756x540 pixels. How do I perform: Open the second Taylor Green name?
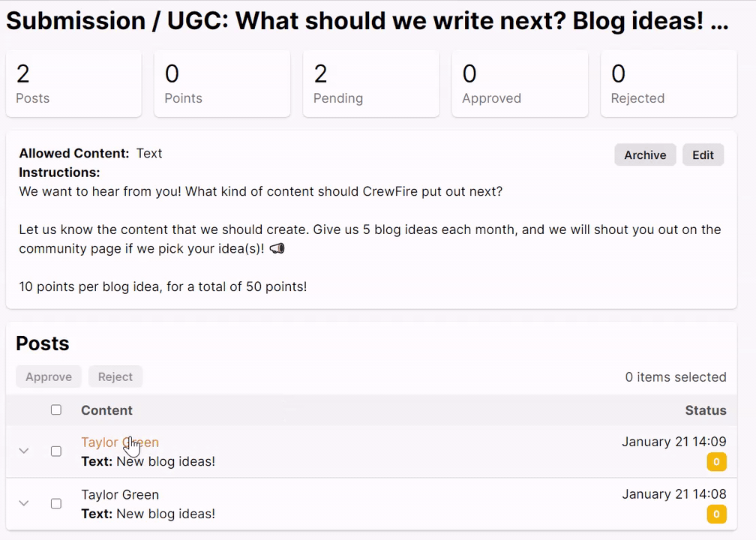click(120, 495)
